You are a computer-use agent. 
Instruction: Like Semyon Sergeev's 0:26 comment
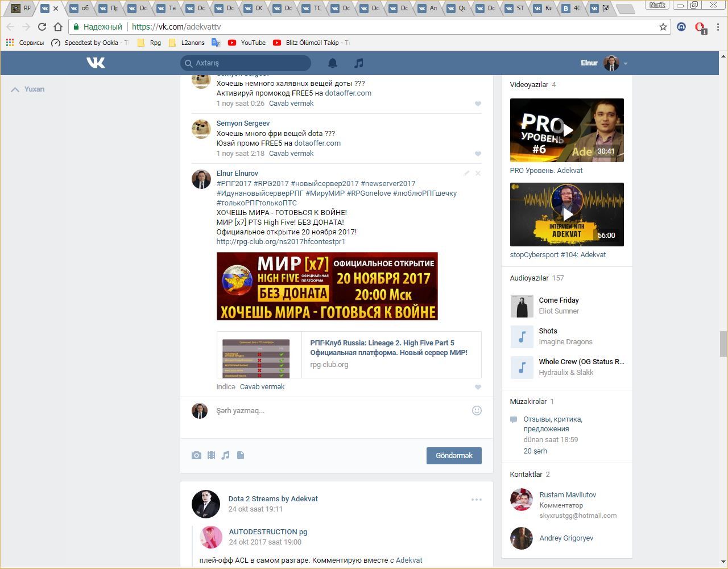(x=478, y=104)
